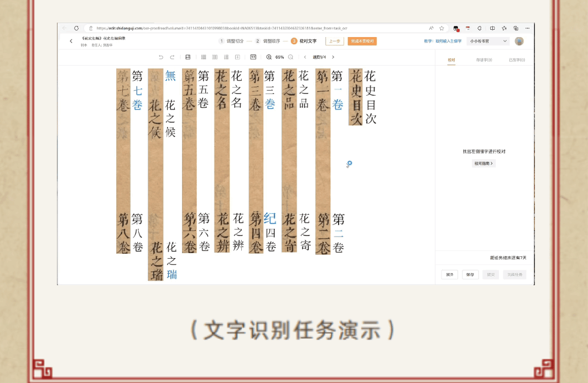Click the favorites star icon
This screenshot has height=383, width=588.
[x=442, y=28]
